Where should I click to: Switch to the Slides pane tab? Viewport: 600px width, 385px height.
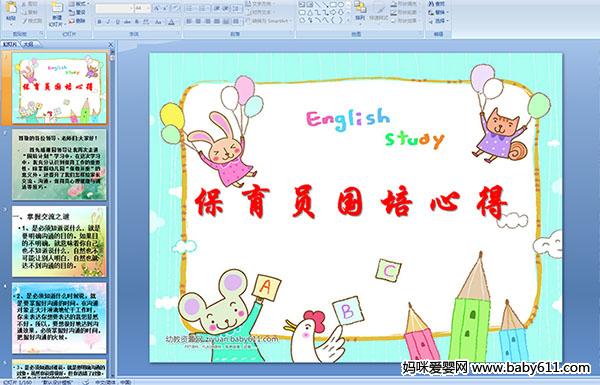[10, 44]
